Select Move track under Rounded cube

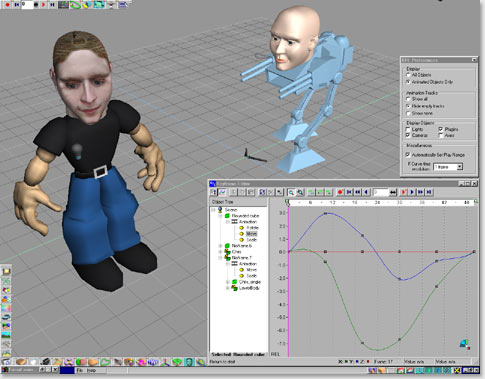pyautogui.click(x=252, y=234)
